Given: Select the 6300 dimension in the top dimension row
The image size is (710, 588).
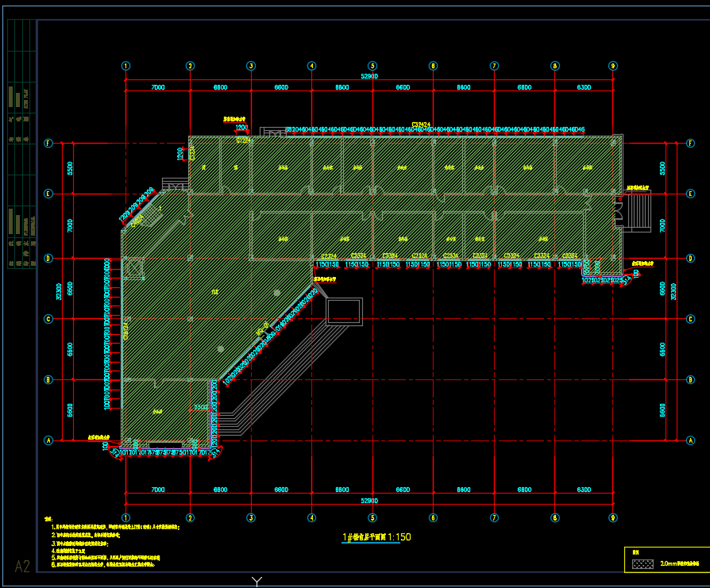Looking at the screenshot, I should coord(584,87).
